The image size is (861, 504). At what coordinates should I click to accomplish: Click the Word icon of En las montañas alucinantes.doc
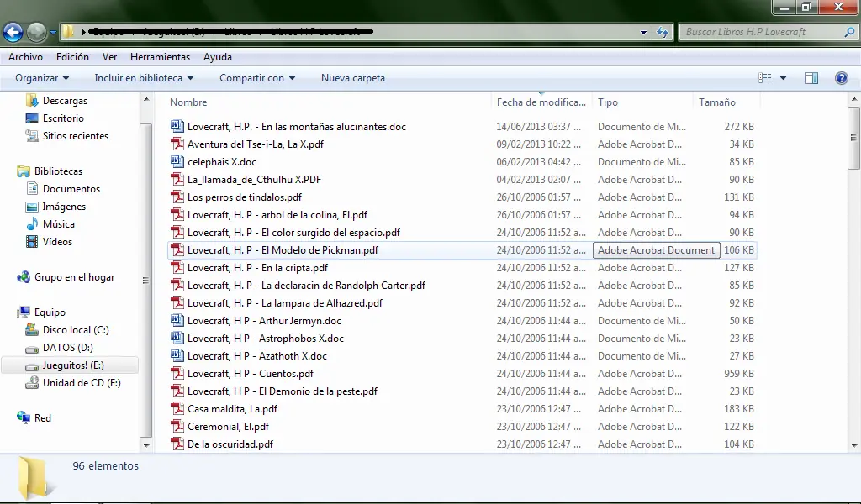[x=177, y=126]
